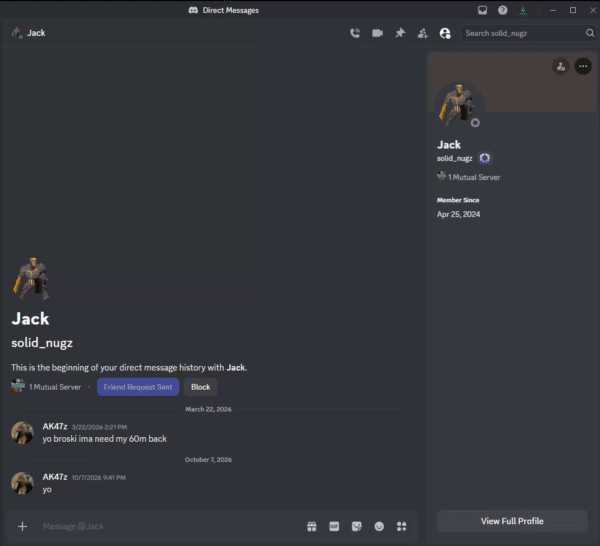Toggle the user profile panel icon
600x546 pixels.
point(445,33)
